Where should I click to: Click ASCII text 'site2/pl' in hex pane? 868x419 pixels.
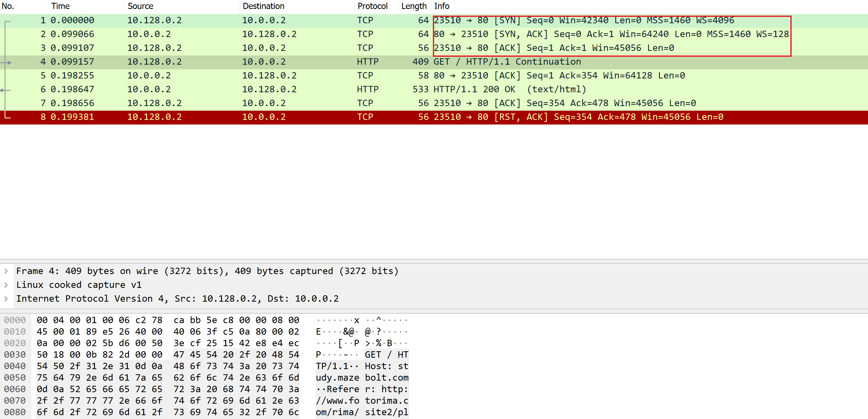(386, 412)
